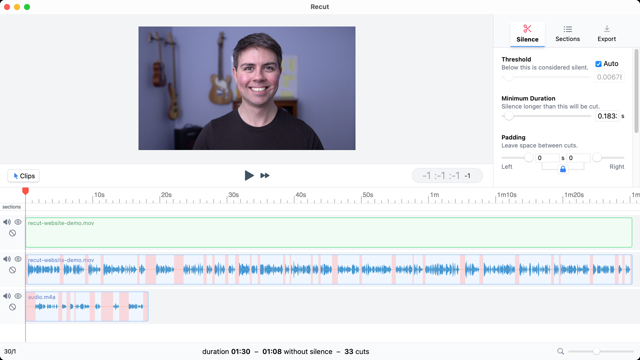Click the timeline zoom slider handle

tap(596, 351)
